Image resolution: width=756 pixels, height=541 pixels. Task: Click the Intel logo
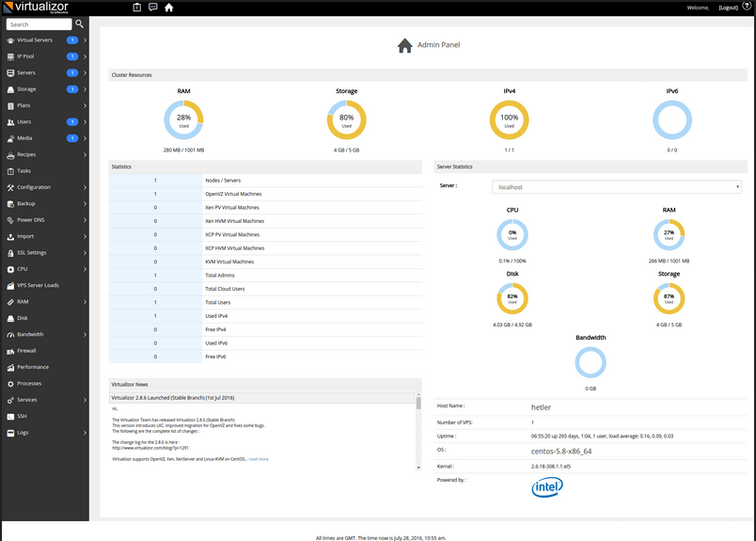coord(546,486)
